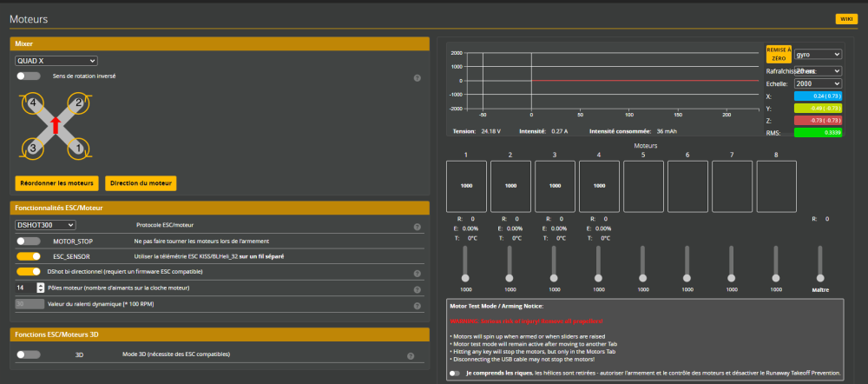The height and width of the screenshot is (384, 868).
Task: Click the Direction du moteur button
Action: [141, 183]
